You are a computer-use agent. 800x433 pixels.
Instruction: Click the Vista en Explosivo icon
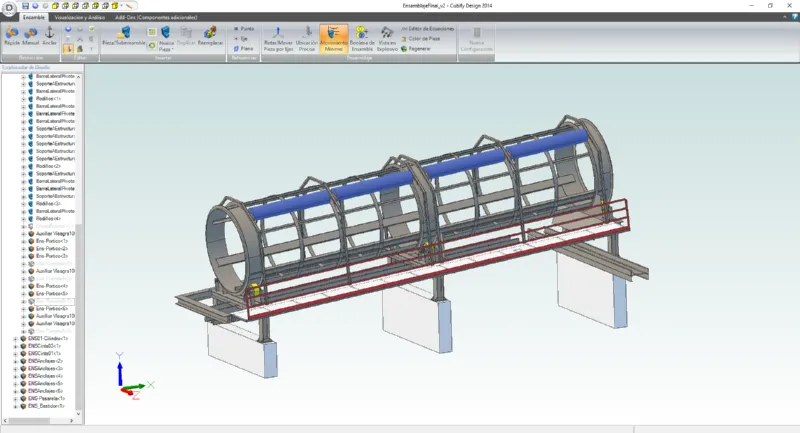tap(387, 38)
